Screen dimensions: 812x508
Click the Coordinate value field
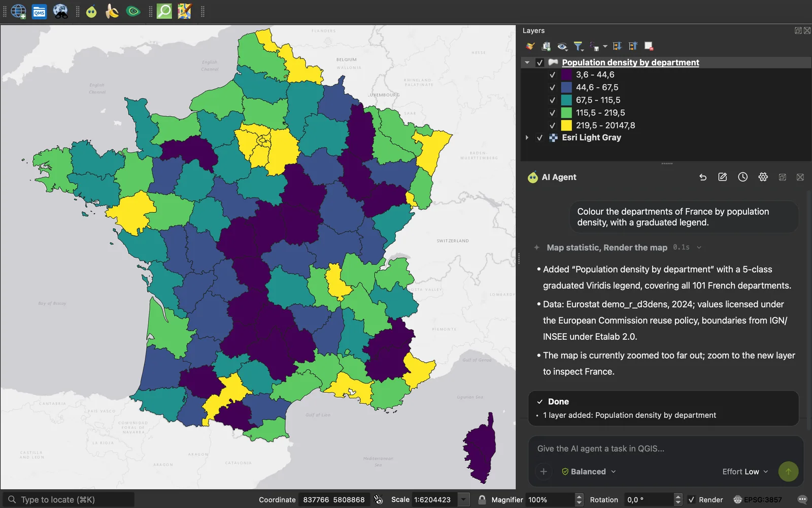tap(334, 500)
